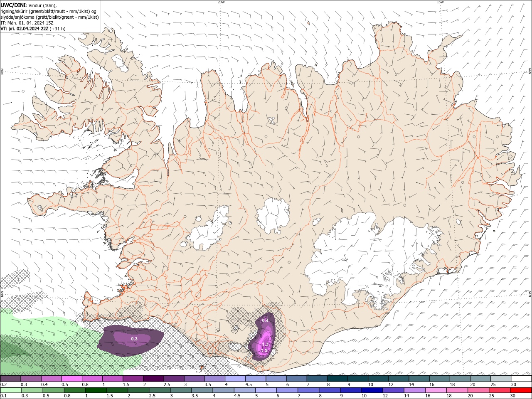This screenshot has width=532, height=399.
Task: Click the '1.3' contour label in the pink snow area
Action: pos(266,345)
